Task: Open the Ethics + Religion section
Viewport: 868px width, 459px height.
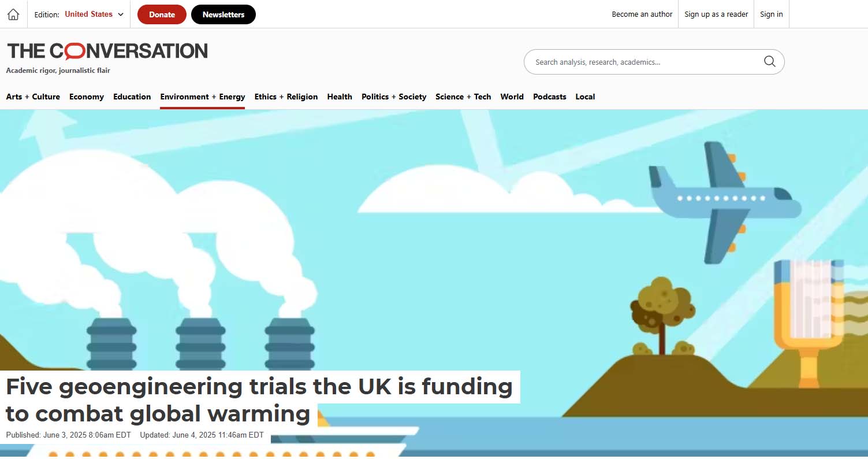Action: pos(286,97)
